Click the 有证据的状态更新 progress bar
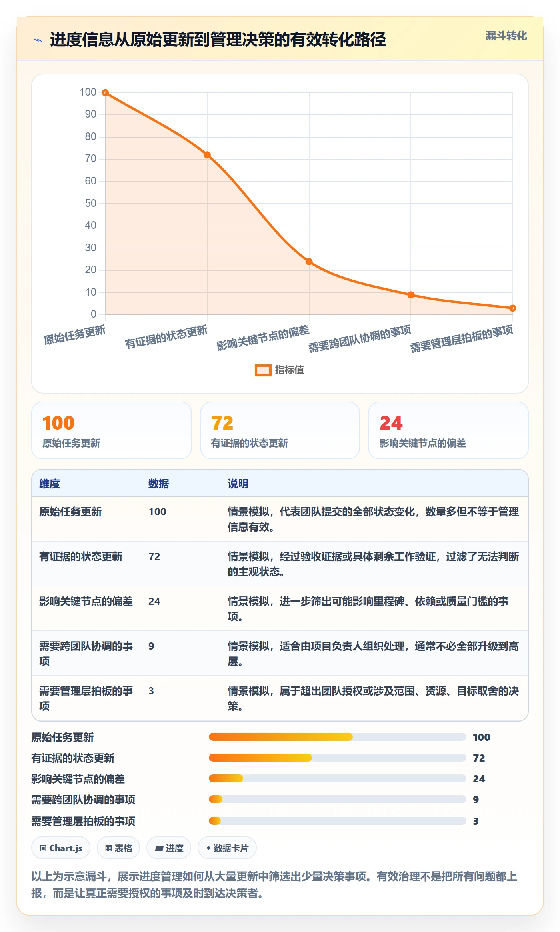560x932 pixels. [338, 758]
